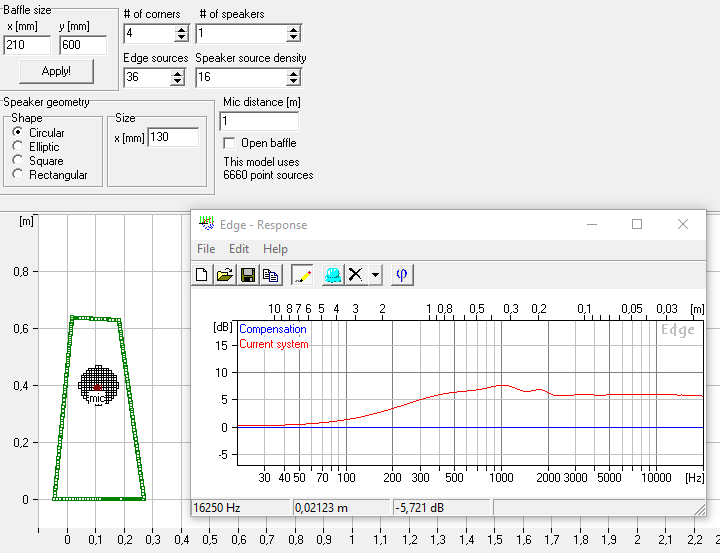720x553 pixels.
Task: Decrease Edge sources with down arrow
Action: pos(177,81)
